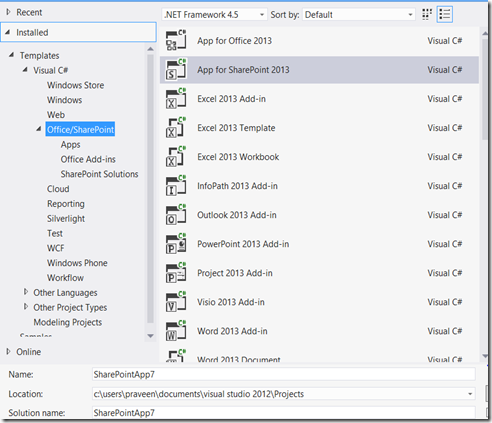Select the Silverlight category
Image resolution: width=492 pixels, height=423 pixels.
click(x=66, y=218)
